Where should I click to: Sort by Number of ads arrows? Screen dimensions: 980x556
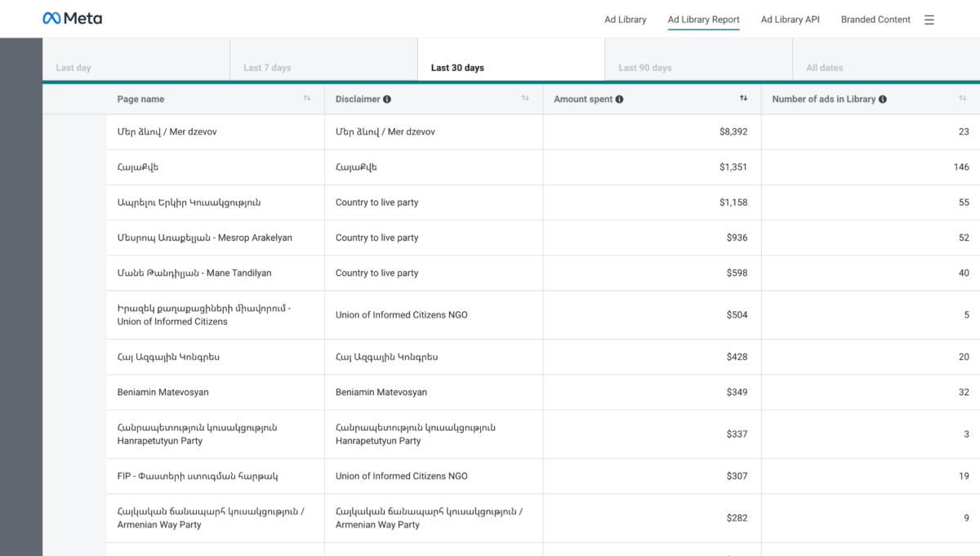click(x=963, y=99)
